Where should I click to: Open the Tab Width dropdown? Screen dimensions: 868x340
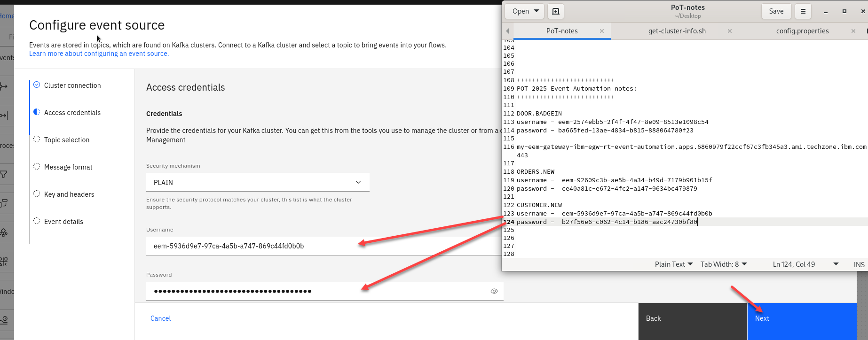tap(723, 264)
